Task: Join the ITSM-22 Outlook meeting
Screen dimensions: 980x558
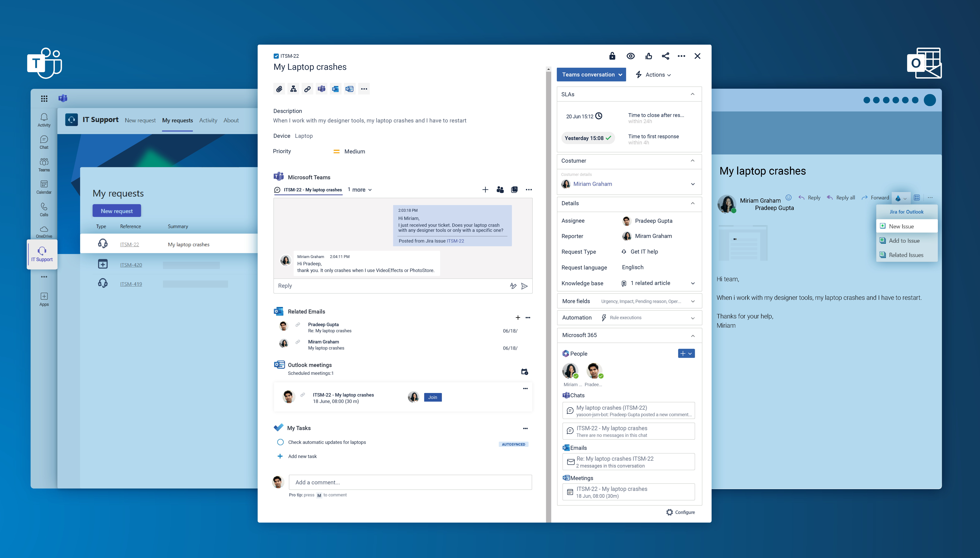Action: point(432,397)
